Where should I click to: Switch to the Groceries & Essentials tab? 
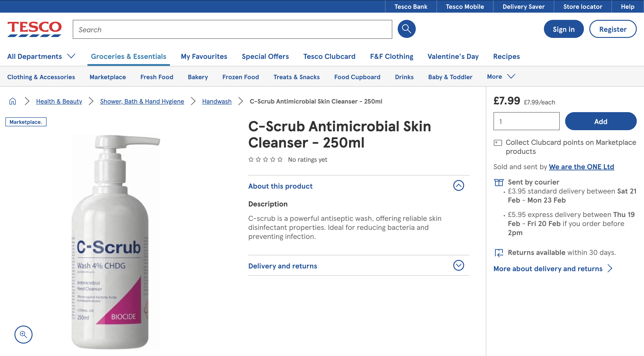129,56
